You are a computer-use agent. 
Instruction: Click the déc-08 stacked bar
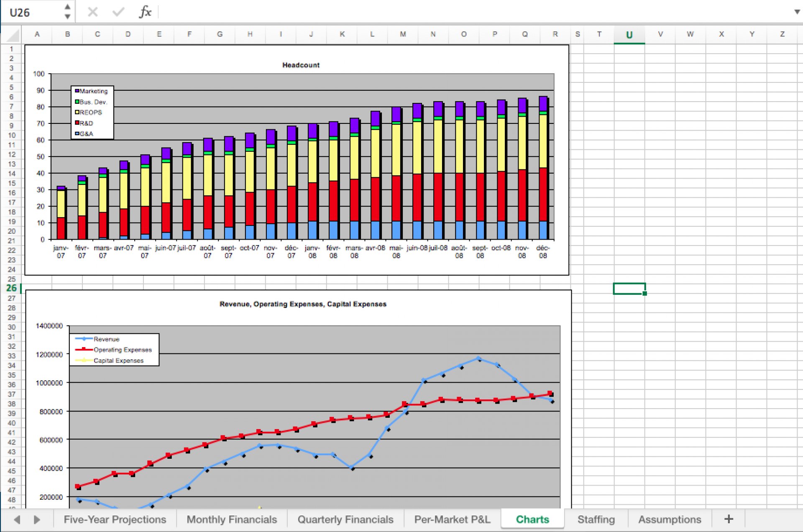[543, 168]
